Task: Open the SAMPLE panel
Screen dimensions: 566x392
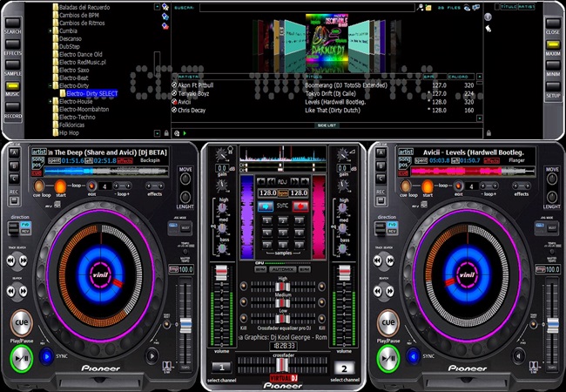Action: pos(12,64)
